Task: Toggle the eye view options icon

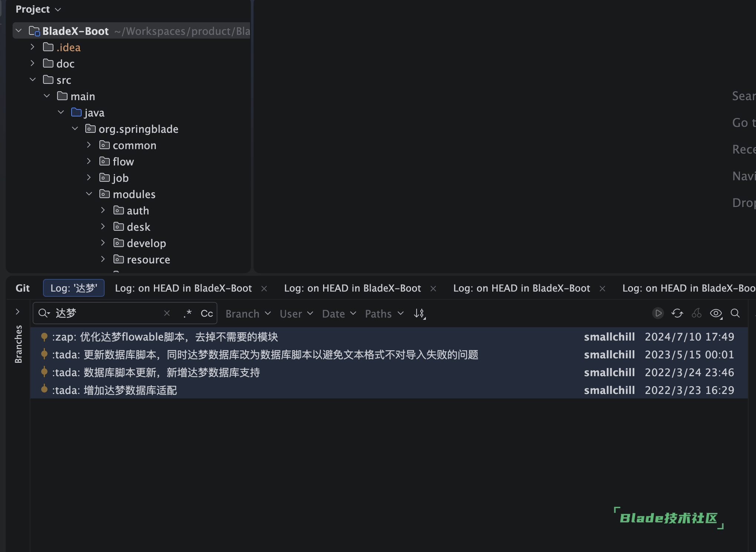Action: click(716, 313)
